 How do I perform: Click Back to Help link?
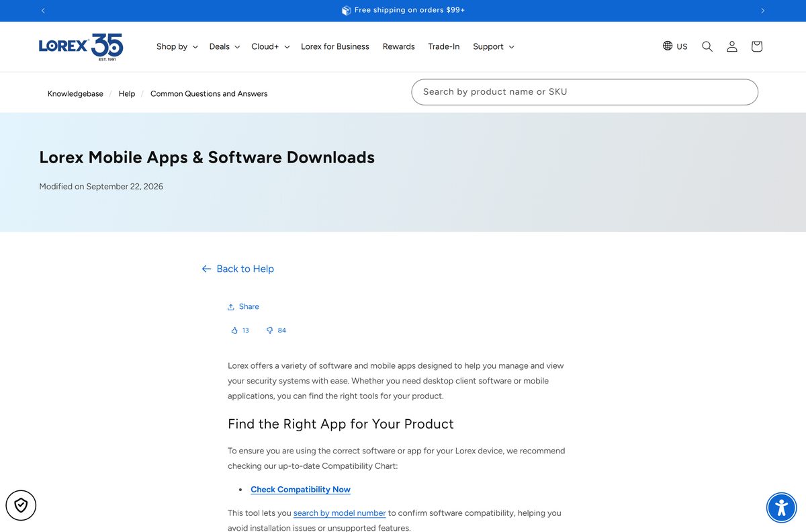(245, 269)
